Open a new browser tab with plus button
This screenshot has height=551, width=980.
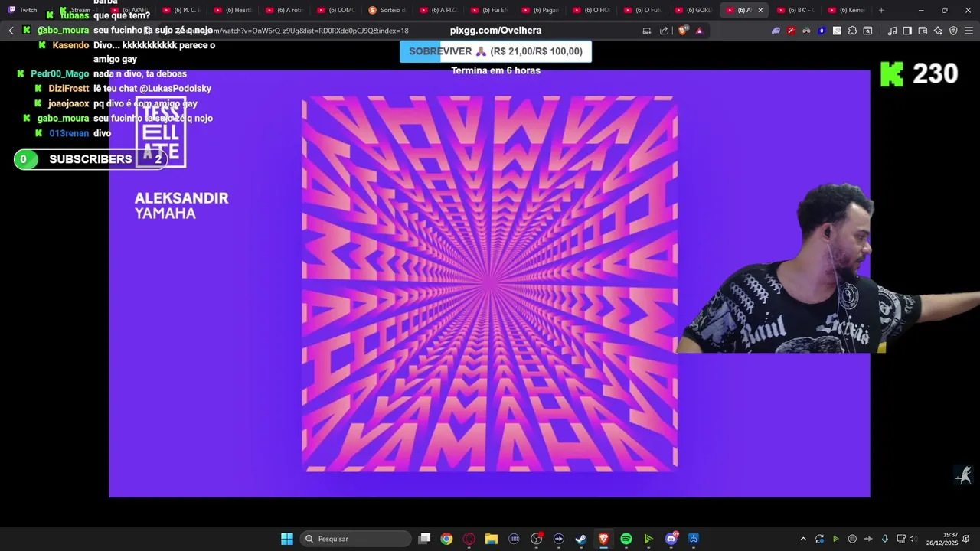881,10
